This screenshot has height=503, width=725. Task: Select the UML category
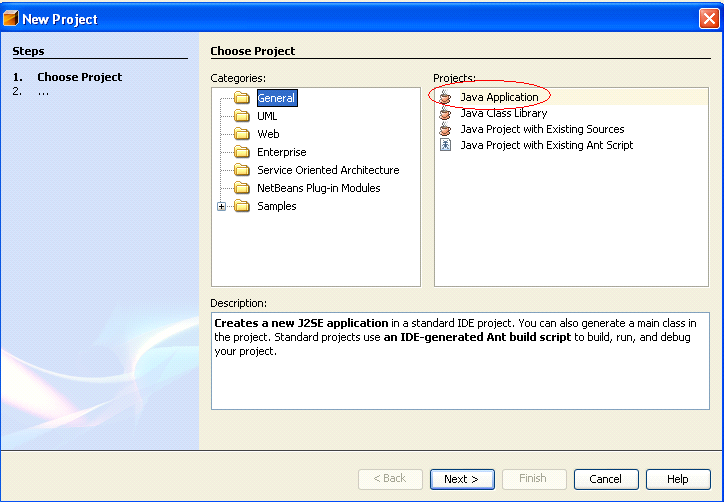click(267, 116)
